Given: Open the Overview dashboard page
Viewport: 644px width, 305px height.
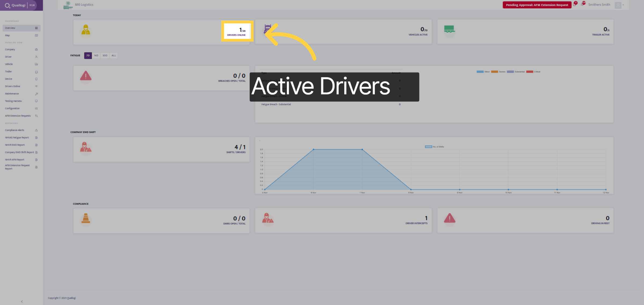Looking at the screenshot, I should click(21, 28).
